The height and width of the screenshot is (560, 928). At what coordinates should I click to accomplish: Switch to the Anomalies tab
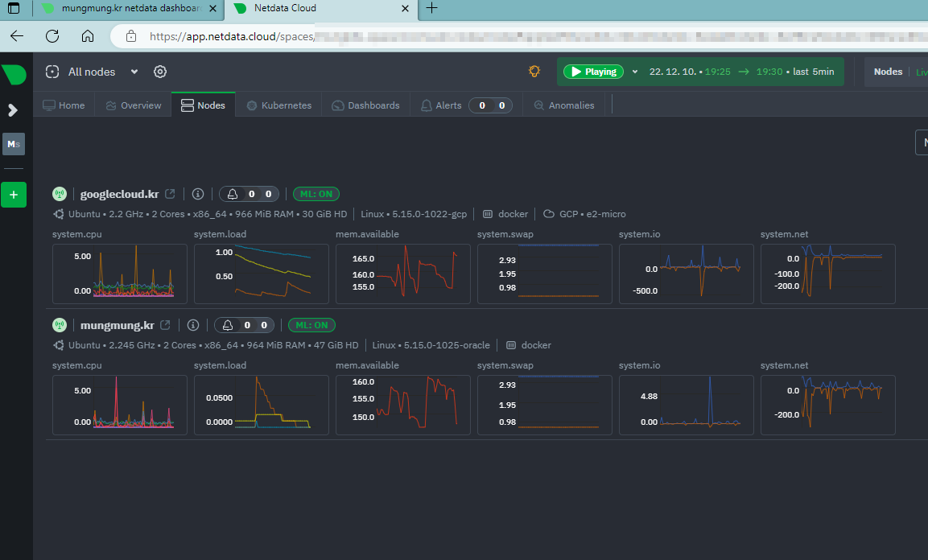point(564,105)
